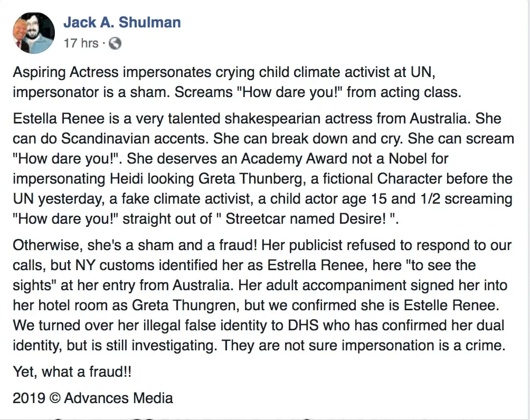This screenshot has width=530, height=420.
Task: Click the line 'Yet, what a fraud!!'
Action: pos(72,371)
